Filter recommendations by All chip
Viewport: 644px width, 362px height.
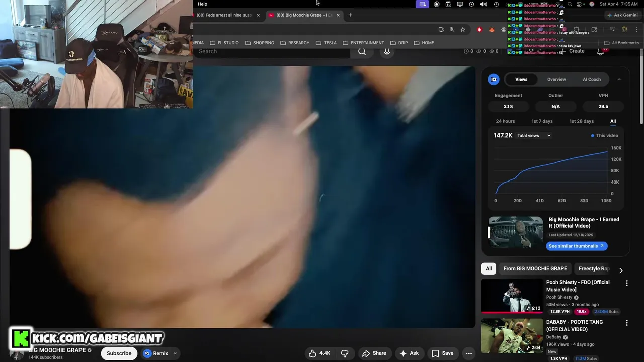[489, 269]
